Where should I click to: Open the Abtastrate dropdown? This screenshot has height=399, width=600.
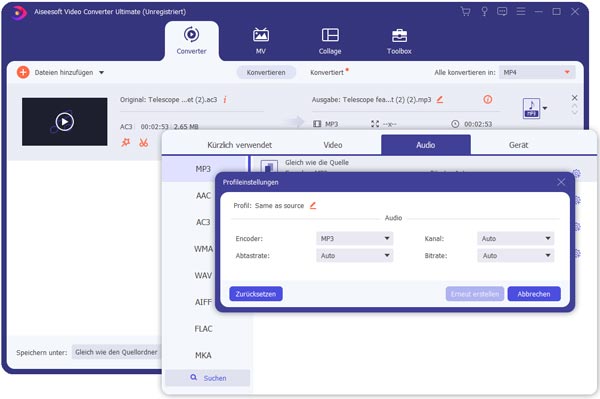[354, 256]
